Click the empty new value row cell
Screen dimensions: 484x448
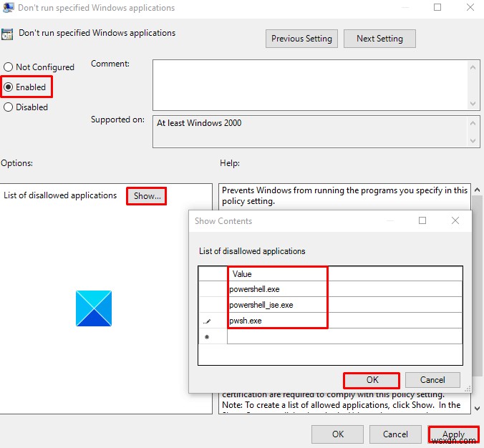coord(345,336)
